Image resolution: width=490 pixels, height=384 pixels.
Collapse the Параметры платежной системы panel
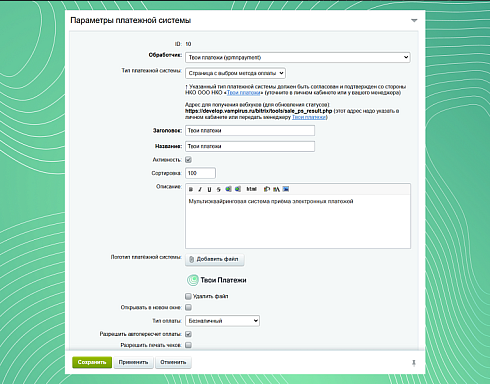coord(414,21)
